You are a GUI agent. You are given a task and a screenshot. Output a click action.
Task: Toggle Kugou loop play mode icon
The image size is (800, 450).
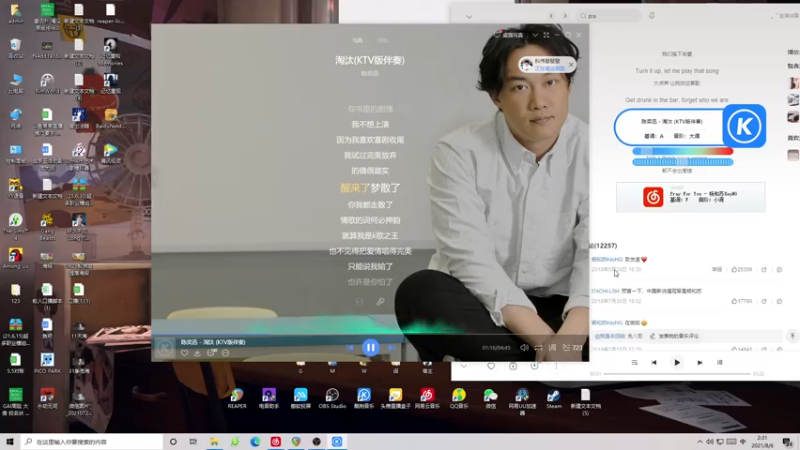point(538,347)
